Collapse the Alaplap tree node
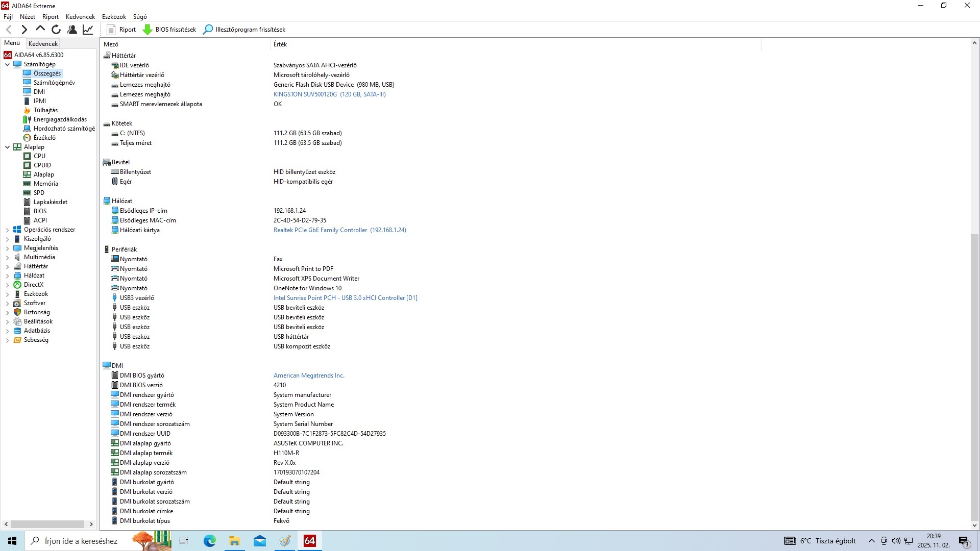The image size is (980, 551). pyautogui.click(x=7, y=147)
